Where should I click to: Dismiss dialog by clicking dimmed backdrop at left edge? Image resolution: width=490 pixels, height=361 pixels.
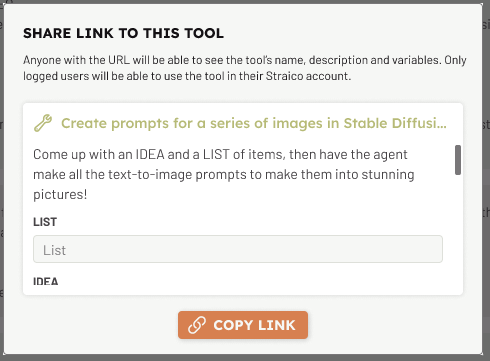pyautogui.click(x=2, y=180)
